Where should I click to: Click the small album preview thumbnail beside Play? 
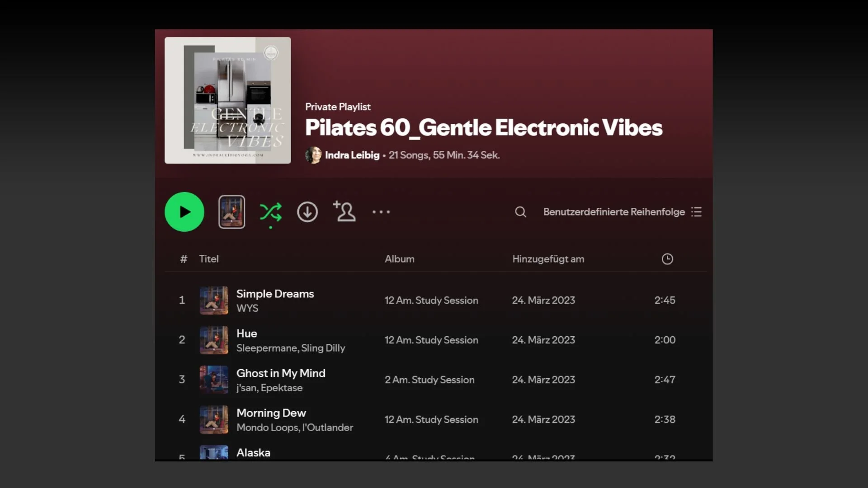click(x=232, y=212)
